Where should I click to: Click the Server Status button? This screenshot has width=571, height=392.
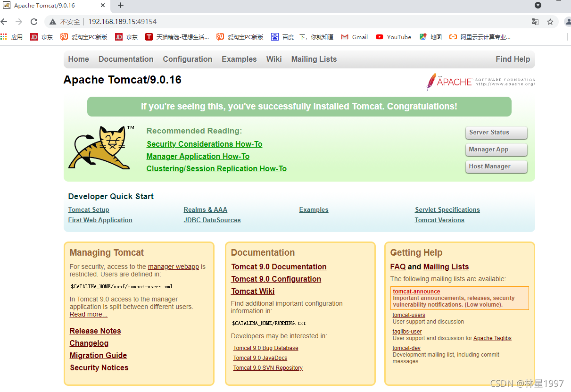pos(496,133)
